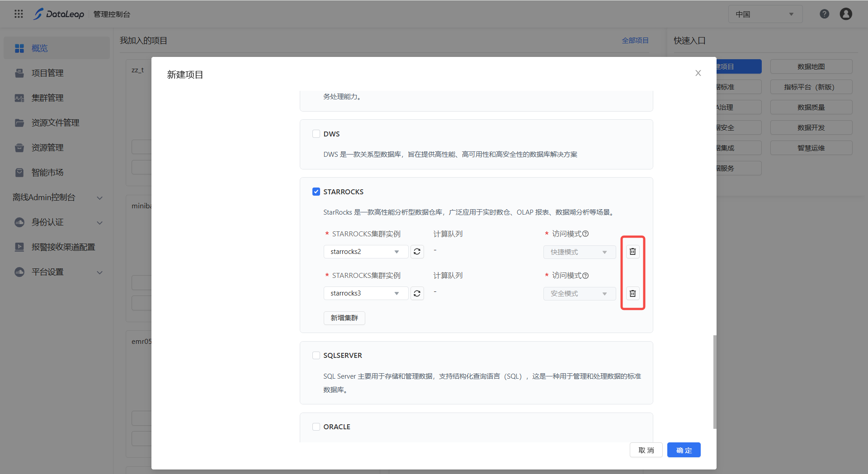The height and width of the screenshot is (474, 868).
Task: Open the starrocks3 cluster instance dropdown
Action: tap(366, 293)
